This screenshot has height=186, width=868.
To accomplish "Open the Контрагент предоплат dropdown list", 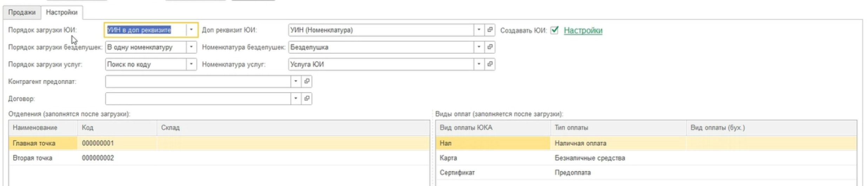I will tap(295, 82).
